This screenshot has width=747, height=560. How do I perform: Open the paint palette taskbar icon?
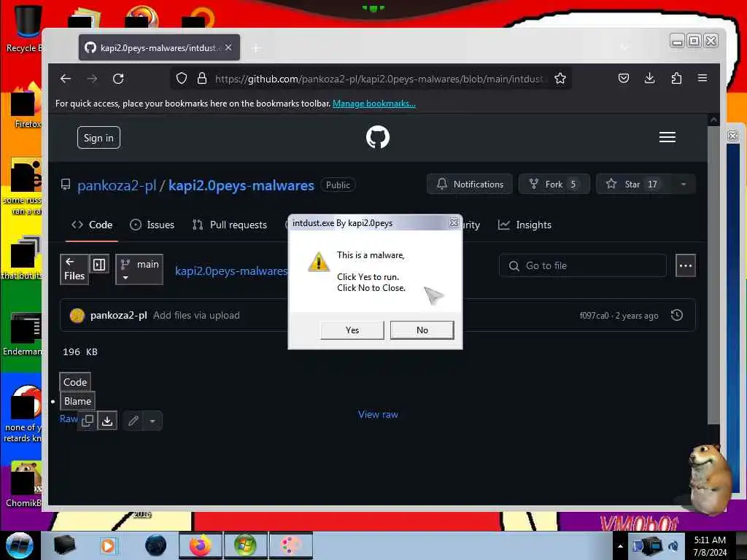291,545
